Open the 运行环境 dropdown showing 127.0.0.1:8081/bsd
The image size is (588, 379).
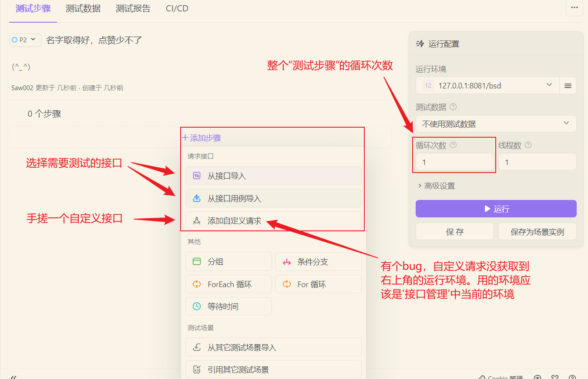[x=487, y=85]
